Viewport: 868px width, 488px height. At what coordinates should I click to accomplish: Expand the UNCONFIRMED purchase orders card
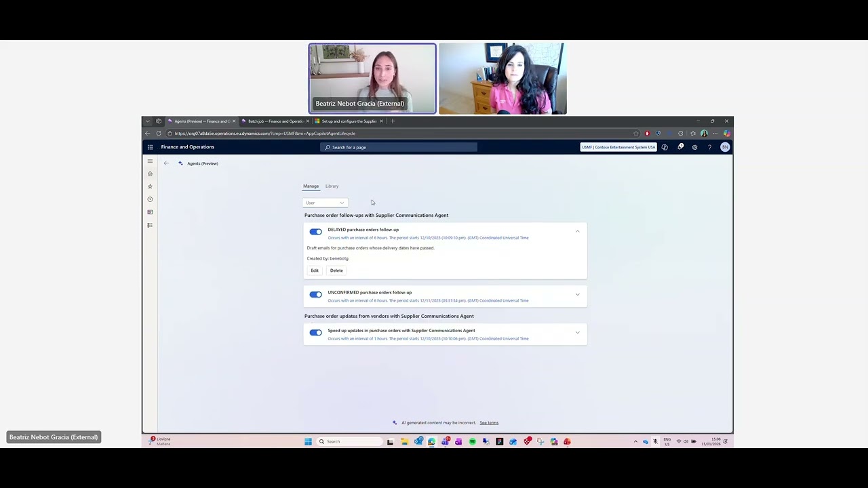tap(578, 294)
